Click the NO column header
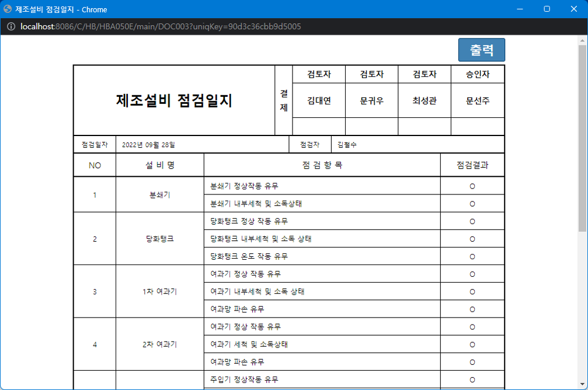The image size is (588, 390). coord(95,165)
